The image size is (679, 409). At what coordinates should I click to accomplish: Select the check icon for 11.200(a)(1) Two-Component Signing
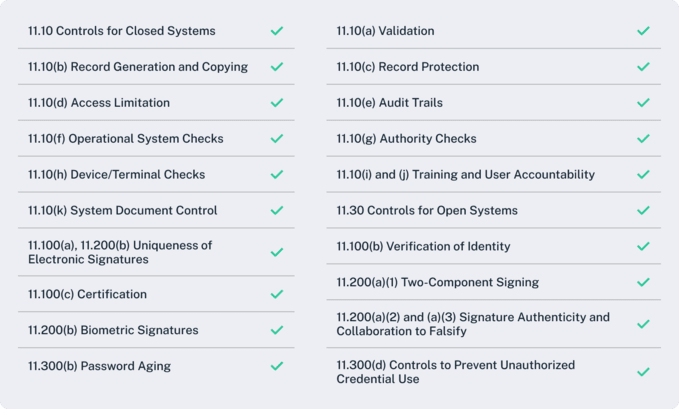[643, 283]
